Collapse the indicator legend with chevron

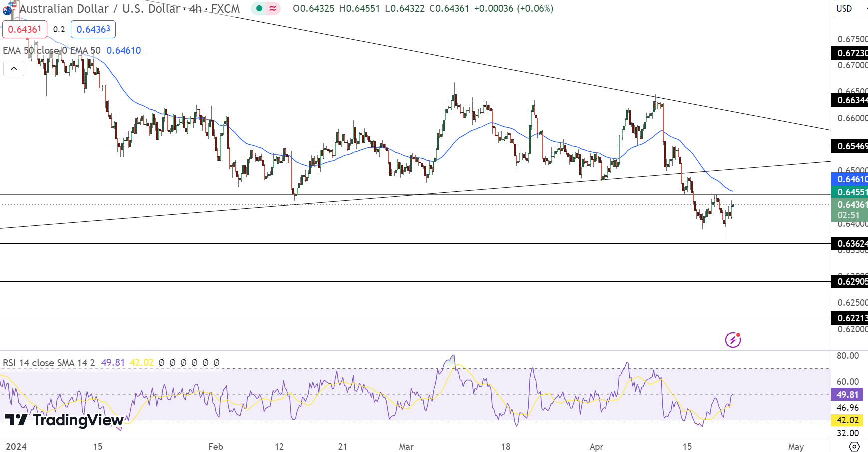(x=14, y=68)
